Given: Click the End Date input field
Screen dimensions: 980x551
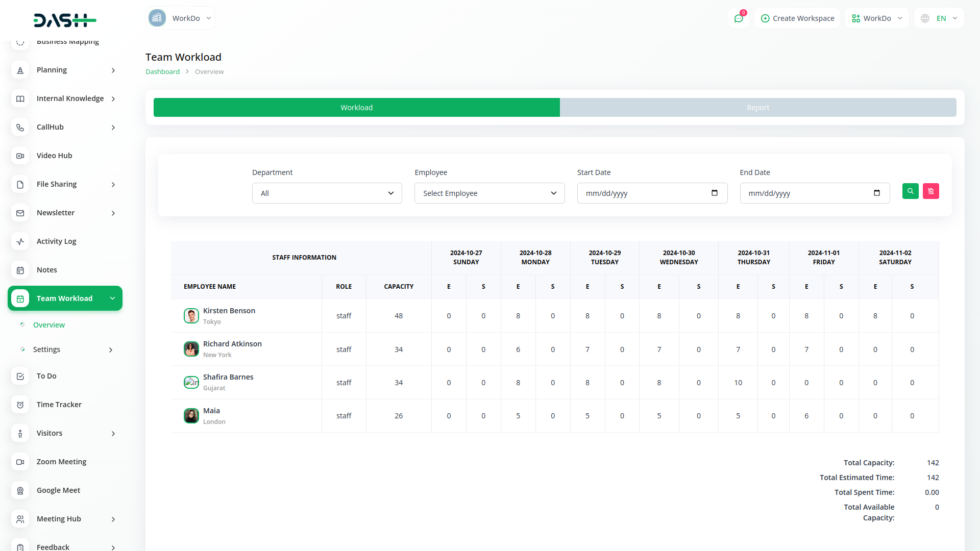Looking at the screenshot, I should click(806, 193).
